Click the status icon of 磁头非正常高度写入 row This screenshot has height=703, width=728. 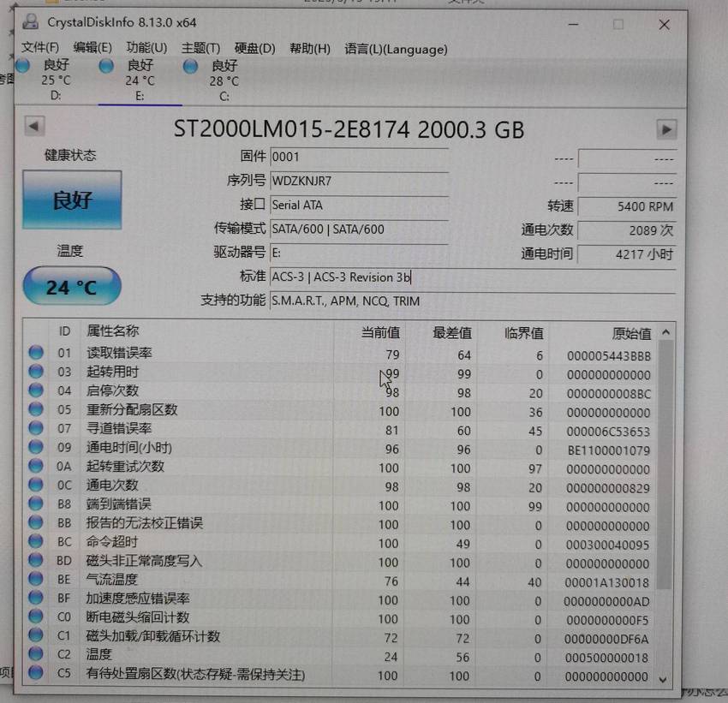click(x=36, y=560)
